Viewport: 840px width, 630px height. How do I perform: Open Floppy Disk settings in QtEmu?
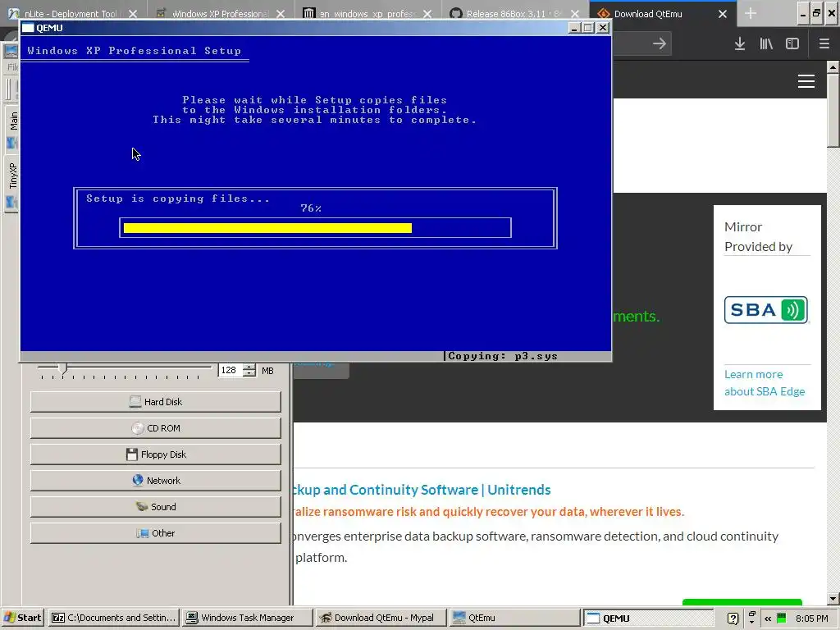coord(155,454)
